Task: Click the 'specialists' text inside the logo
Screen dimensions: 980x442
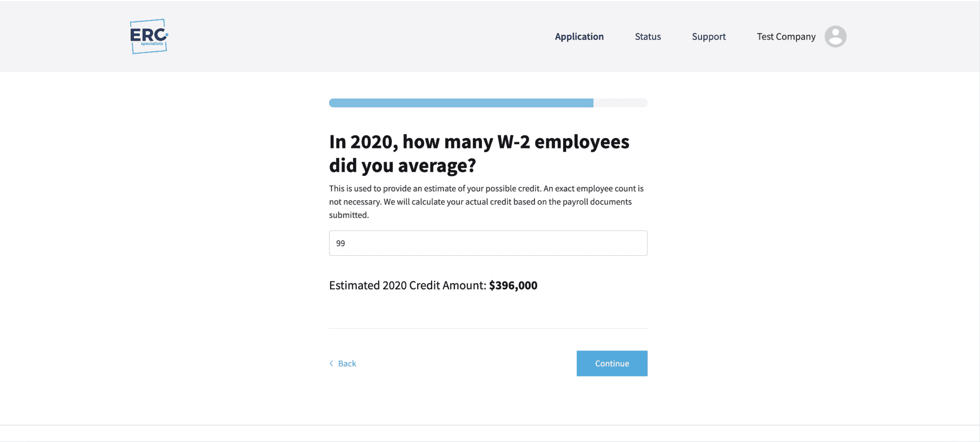Action: pyautogui.click(x=152, y=44)
